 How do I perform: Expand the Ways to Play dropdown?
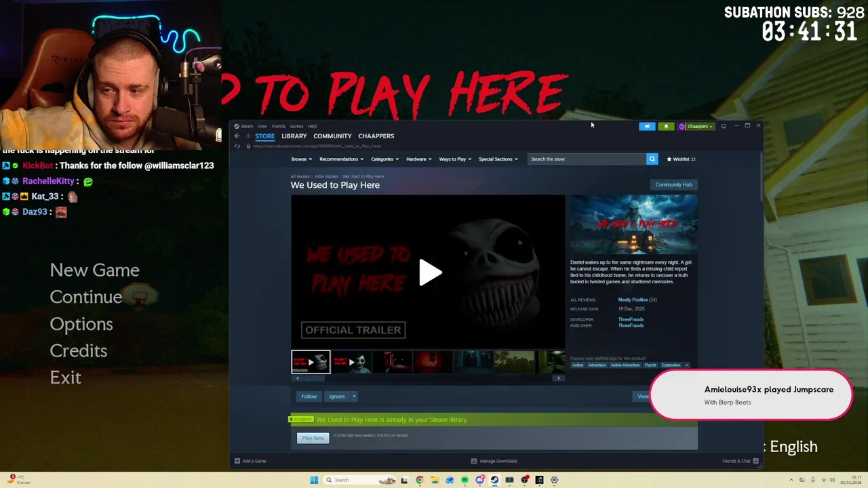point(455,159)
